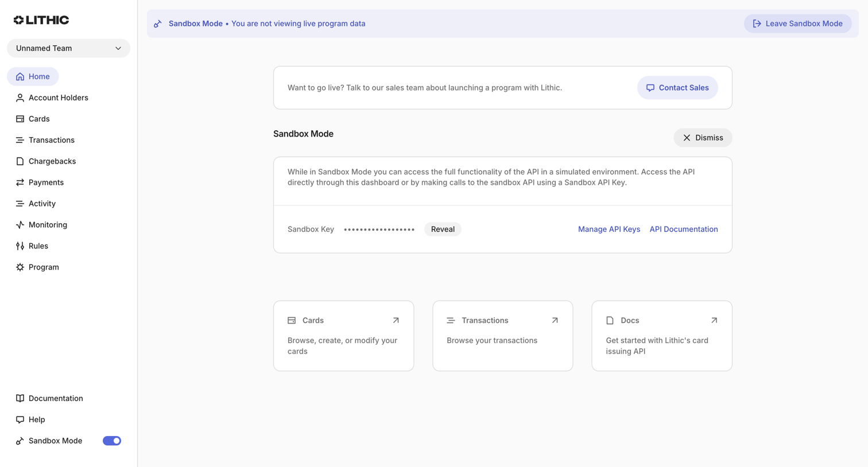Screen dimensions: 868x467
Task: Open Transactions in the sidebar
Action: point(45,140)
